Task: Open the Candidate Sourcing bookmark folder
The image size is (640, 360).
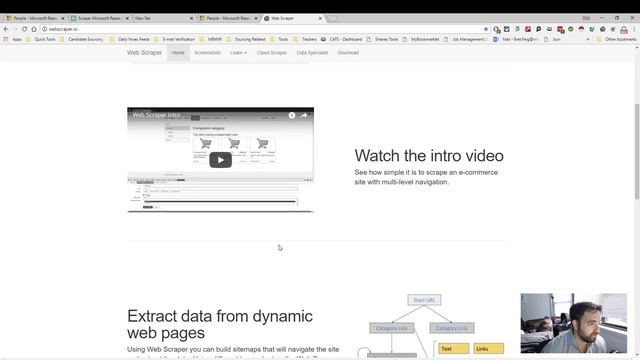Action: pyautogui.click(x=81, y=40)
